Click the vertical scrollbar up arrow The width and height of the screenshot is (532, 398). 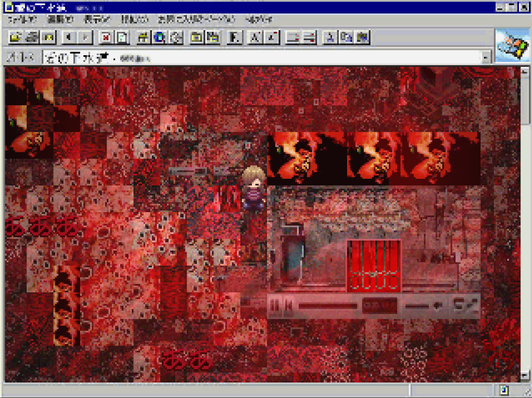(x=524, y=72)
